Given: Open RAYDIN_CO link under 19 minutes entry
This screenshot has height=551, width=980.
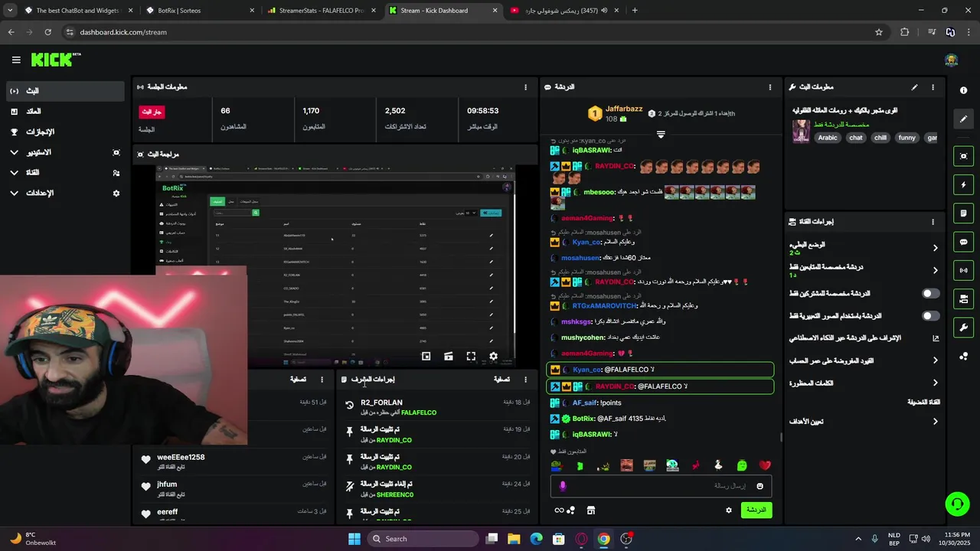Looking at the screenshot, I should pyautogui.click(x=394, y=440).
